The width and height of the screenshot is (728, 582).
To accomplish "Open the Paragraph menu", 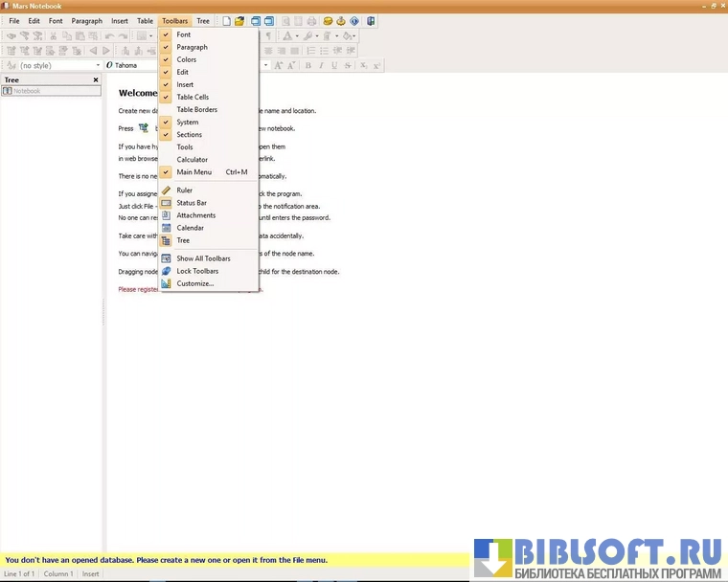I will 86,21.
